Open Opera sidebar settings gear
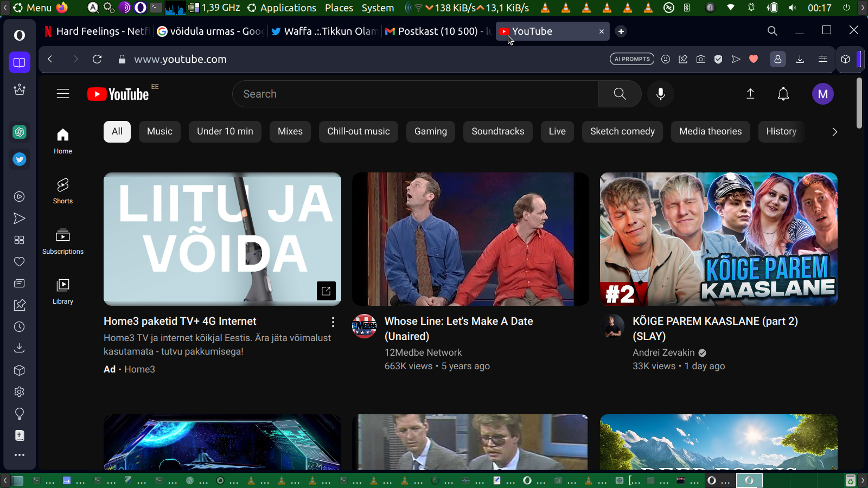The height and width of the screenshot is (488, 868). click(20, 392)
